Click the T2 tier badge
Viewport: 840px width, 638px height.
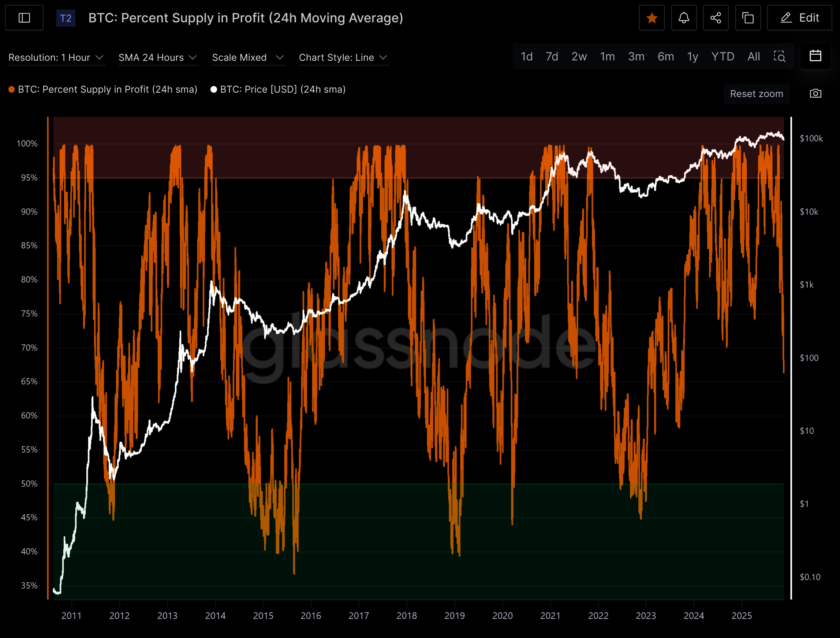click(66, 18)
